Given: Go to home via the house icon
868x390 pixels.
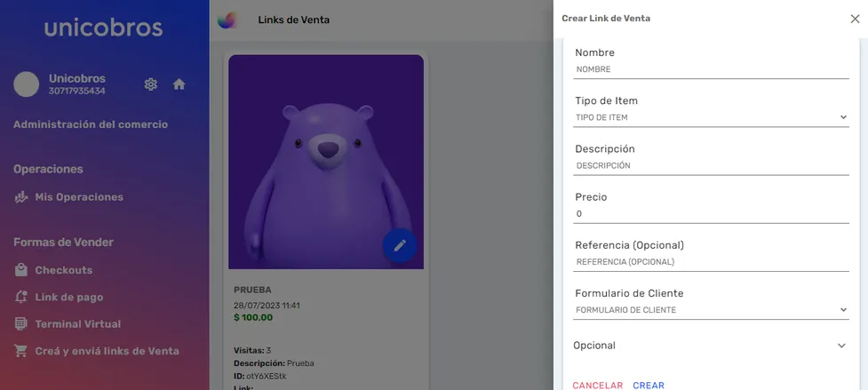Looking at the screenshot, I should click(x=179, y=84).
